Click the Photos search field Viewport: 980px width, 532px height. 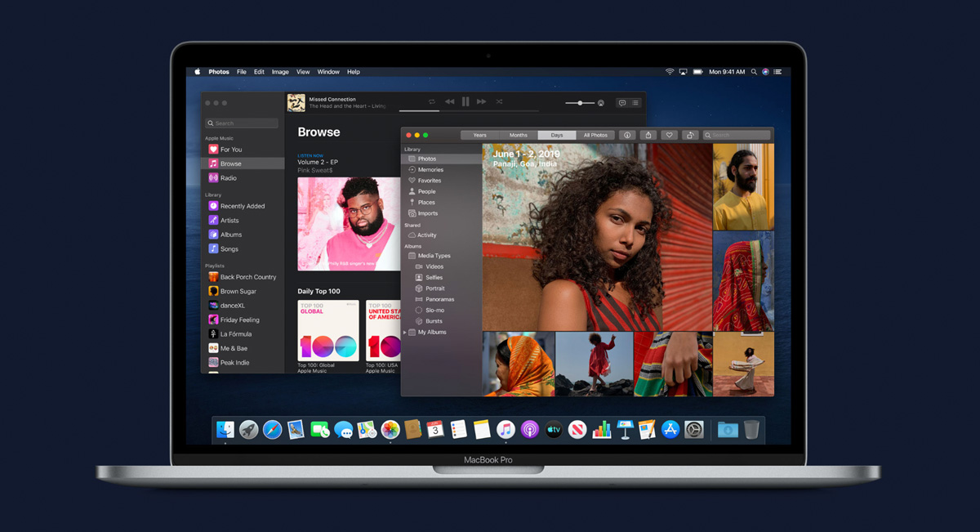coord(737,135)
